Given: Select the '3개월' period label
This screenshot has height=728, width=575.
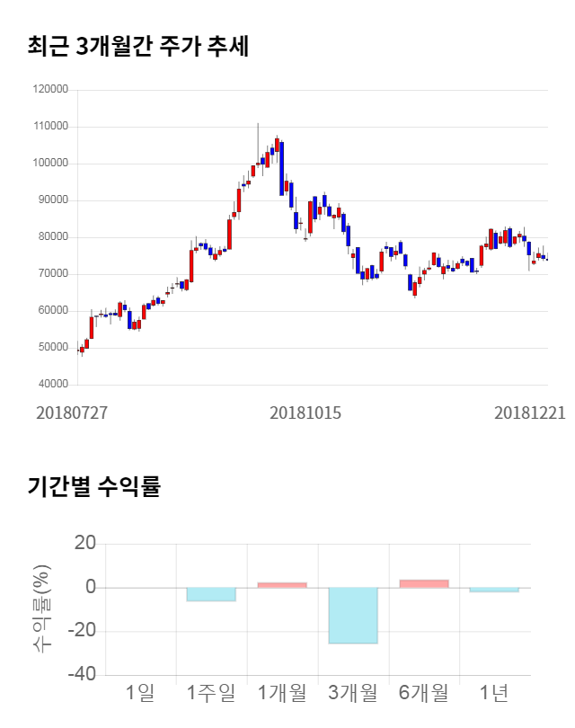Looking at the screenshot, I should [x=353, y=693].
